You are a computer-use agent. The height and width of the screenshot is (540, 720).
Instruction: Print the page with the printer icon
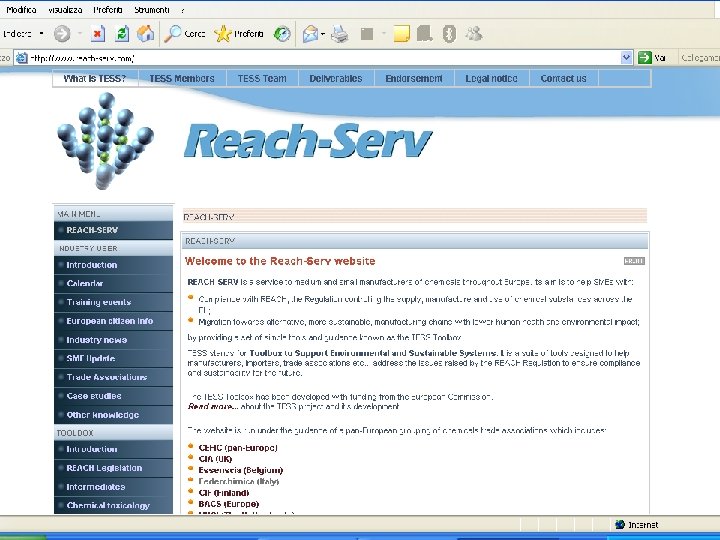tap(340, 34)
